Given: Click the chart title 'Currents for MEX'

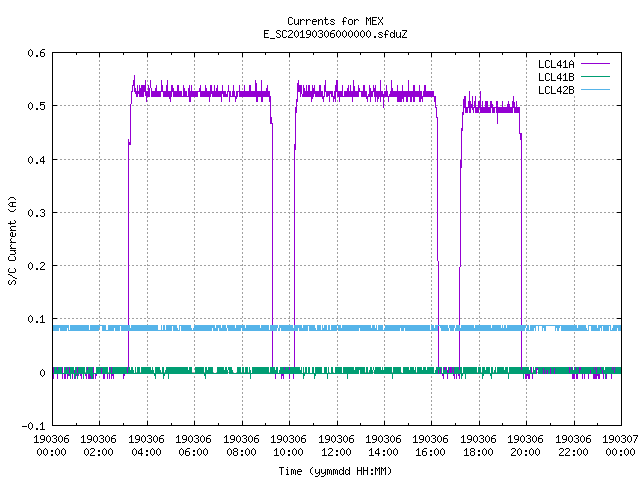Looking at the screenshot, I should (335, 21).
